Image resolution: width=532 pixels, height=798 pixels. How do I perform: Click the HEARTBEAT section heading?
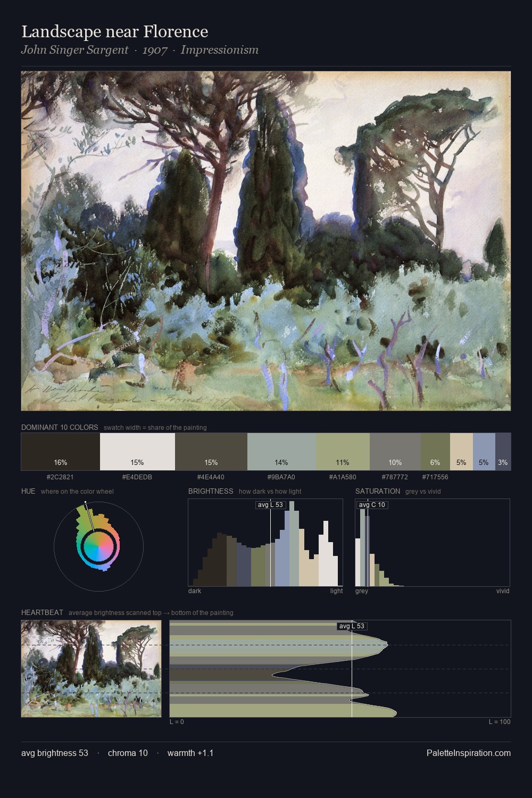[x=42, y=612]
